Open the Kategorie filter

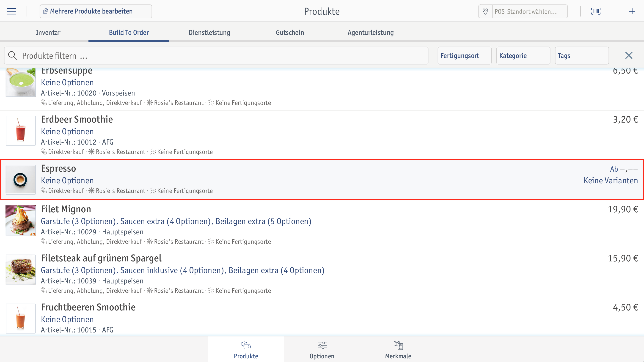[x=523, y=55]
